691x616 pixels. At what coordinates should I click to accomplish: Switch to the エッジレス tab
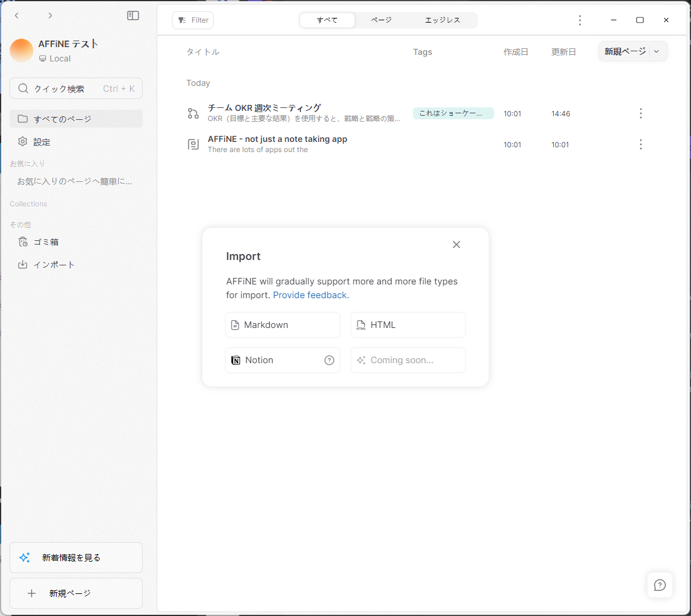click(x=442, y=20)
